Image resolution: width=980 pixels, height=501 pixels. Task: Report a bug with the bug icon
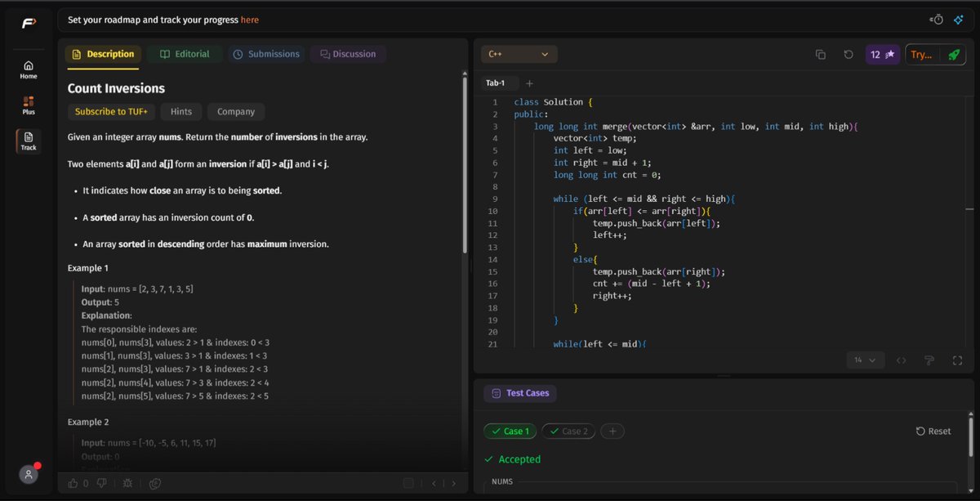(127, 483)
